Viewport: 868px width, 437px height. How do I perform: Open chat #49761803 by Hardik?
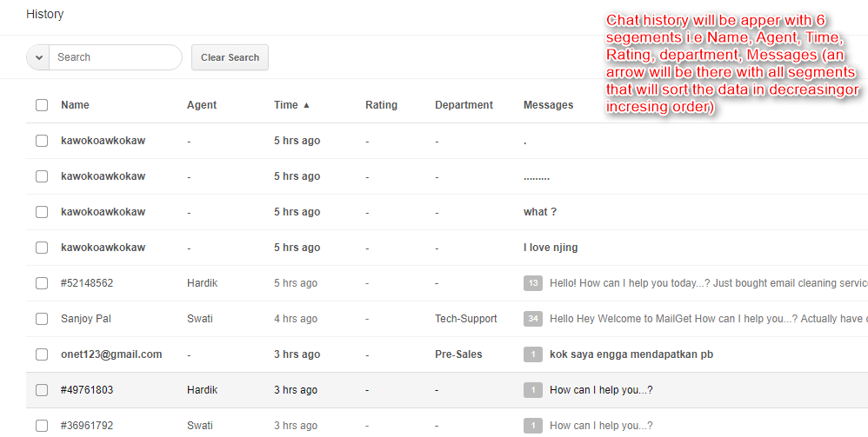[x=87, y=390]
